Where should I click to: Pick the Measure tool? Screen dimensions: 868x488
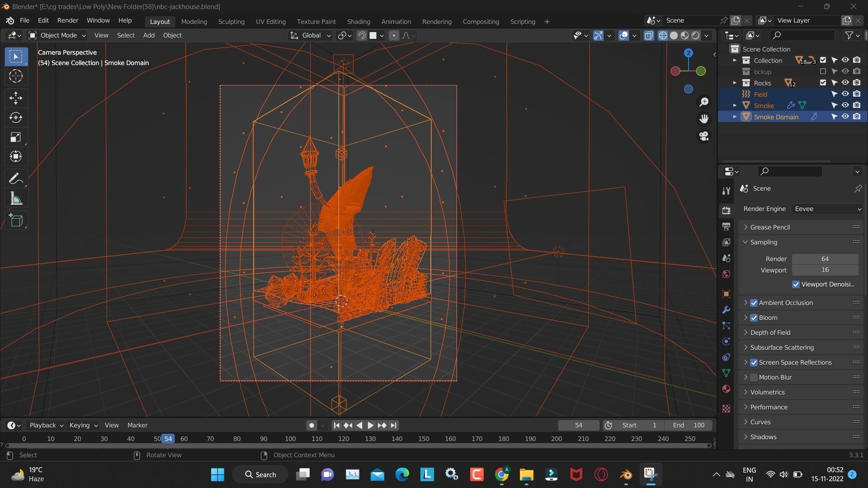[16, 199]
